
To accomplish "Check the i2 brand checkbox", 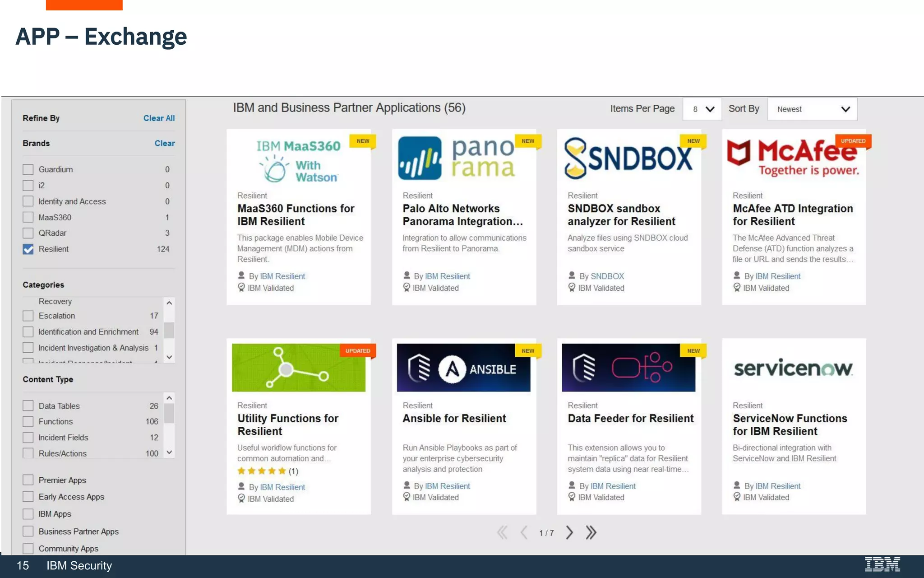I will pos(28,186).
